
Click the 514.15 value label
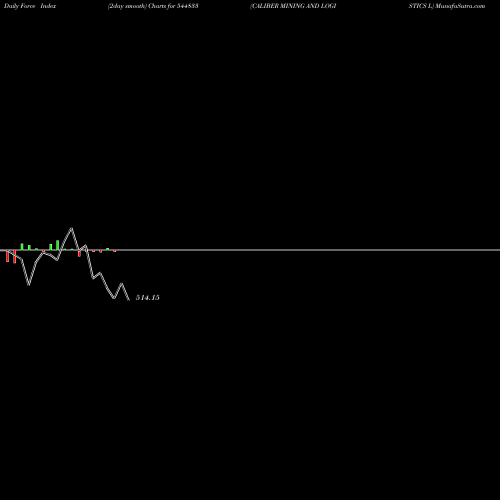(148, 297)
